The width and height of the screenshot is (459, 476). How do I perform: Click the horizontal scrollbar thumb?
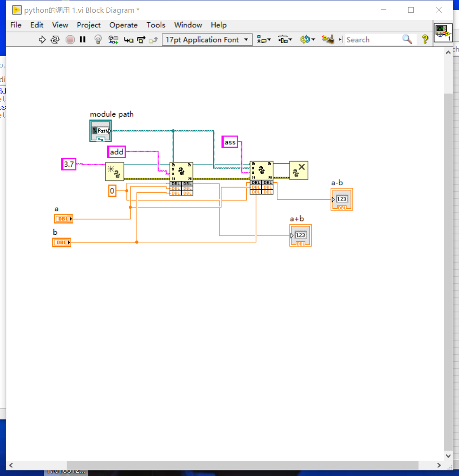point(242,465)
